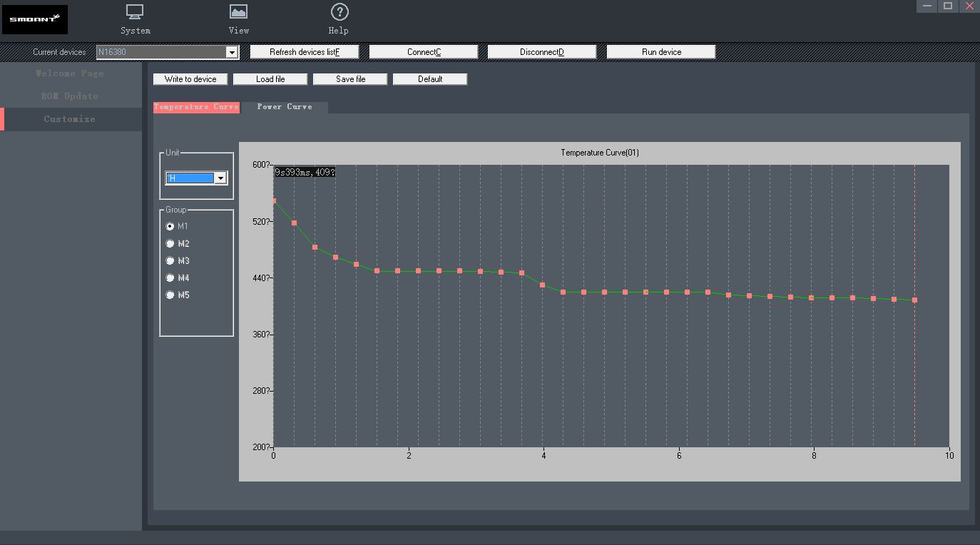The height and width of the screenshot is (545, 980).
Task: Click the View picture icon
Action: pos(238,12)
